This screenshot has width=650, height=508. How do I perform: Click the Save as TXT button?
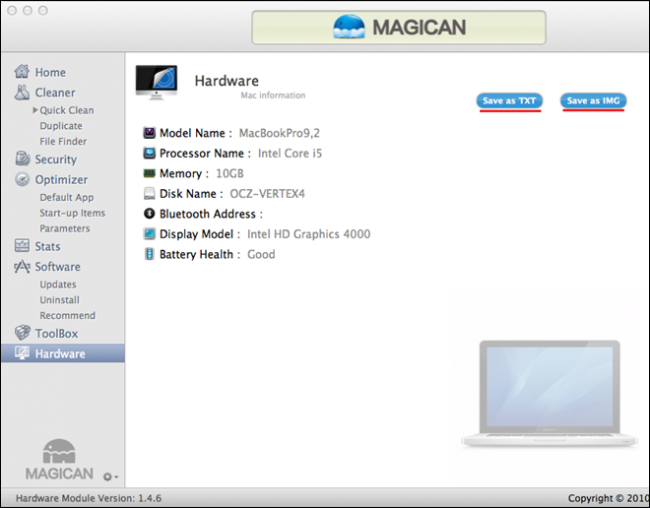pyautogui.click(x=509, y=100)
